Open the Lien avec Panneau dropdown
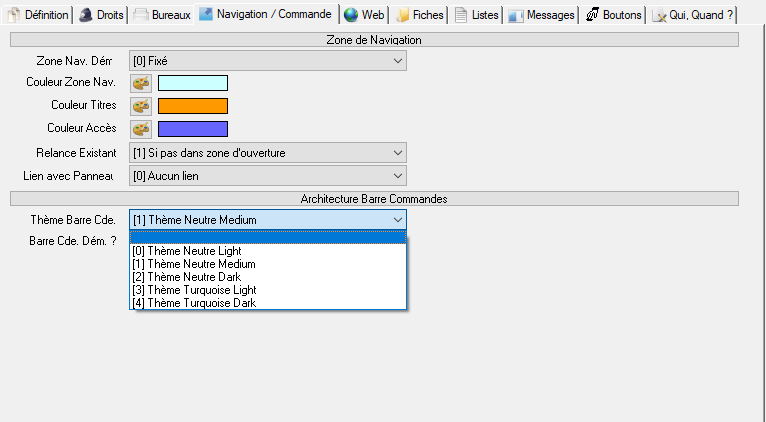 [397, 176]
